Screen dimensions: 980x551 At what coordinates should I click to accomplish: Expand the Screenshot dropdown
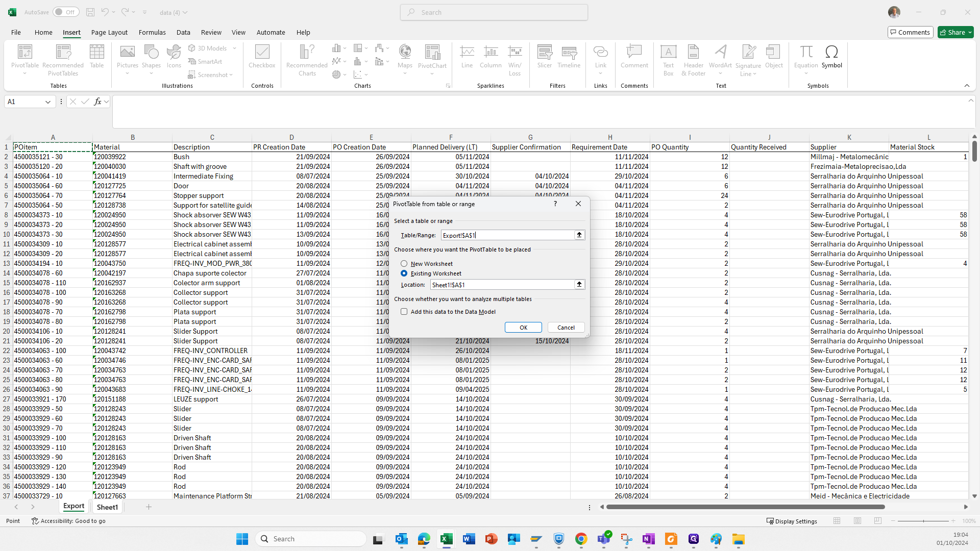point(231,75)
